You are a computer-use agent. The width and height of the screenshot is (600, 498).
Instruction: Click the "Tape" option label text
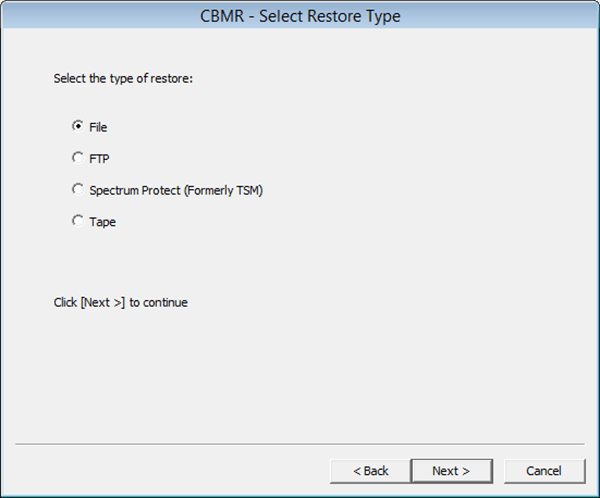click(103, 222)
